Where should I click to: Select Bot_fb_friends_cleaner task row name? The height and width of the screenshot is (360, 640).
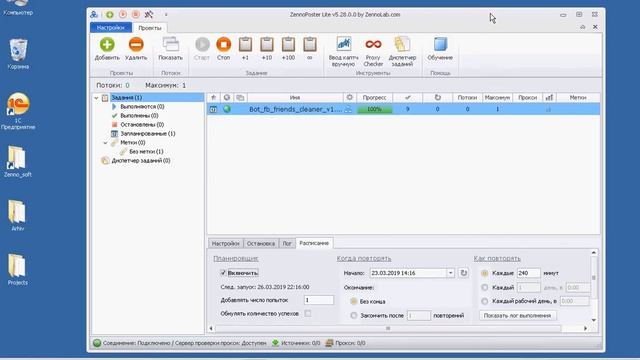point(296,109)
